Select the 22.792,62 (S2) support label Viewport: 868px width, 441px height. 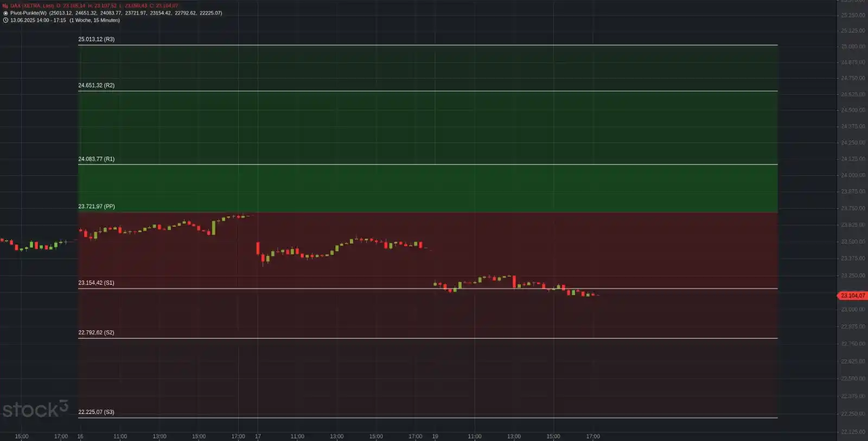pos(96,333)
